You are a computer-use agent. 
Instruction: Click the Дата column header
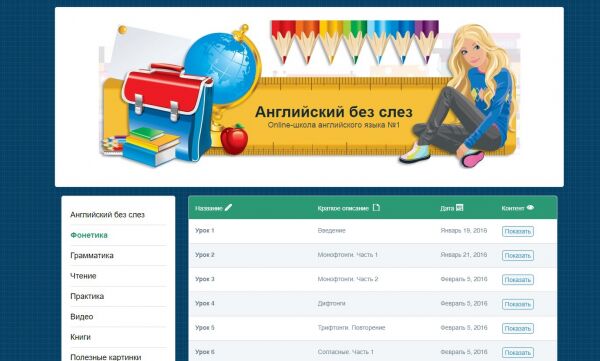[447, 208]
